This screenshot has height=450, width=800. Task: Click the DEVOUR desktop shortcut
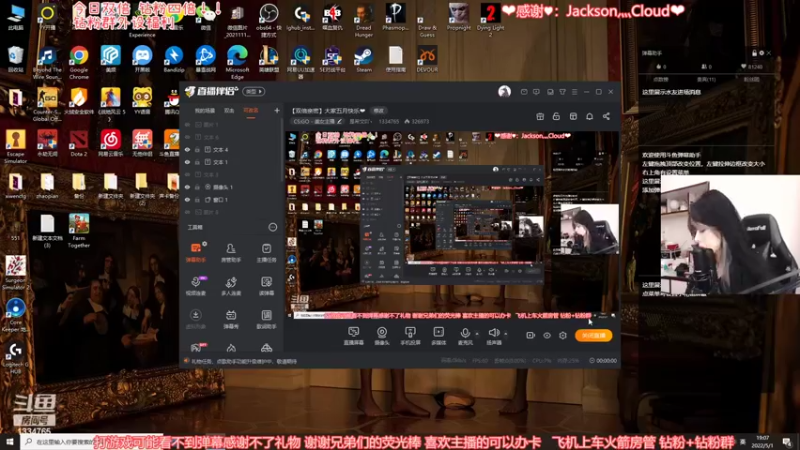pyautogui.click(x=427, y=59)
